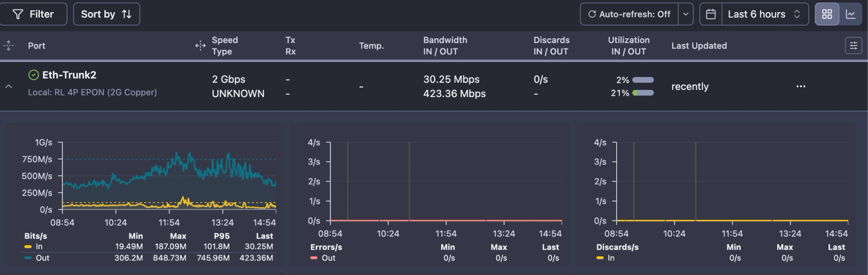Click the Temp. column header
The width and height of the screenshot is (868, 275).
pyautogui.click(x=372, y=46)
